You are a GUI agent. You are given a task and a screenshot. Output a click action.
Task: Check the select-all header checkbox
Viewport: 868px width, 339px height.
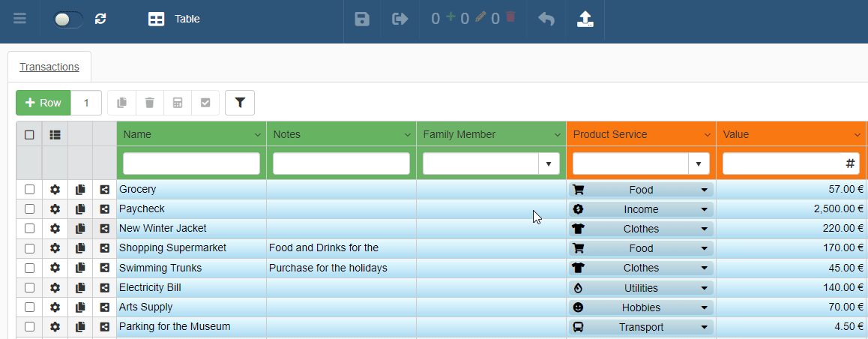point(29,135)
